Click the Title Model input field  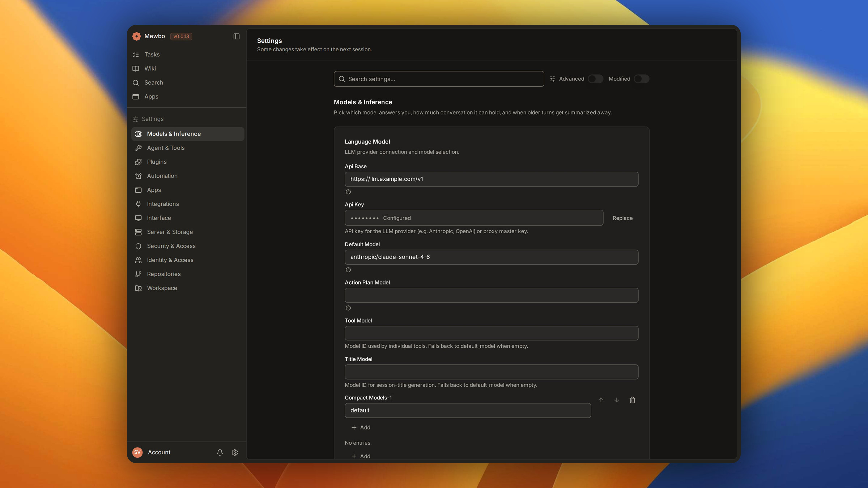(492, 372)
